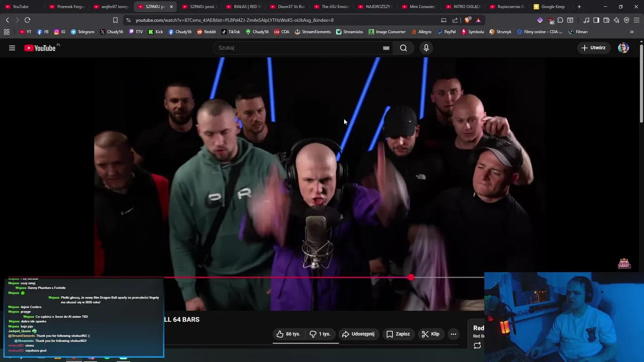
Task: Toggle the browser sidebar panel icon
Action: click(596, 20)
